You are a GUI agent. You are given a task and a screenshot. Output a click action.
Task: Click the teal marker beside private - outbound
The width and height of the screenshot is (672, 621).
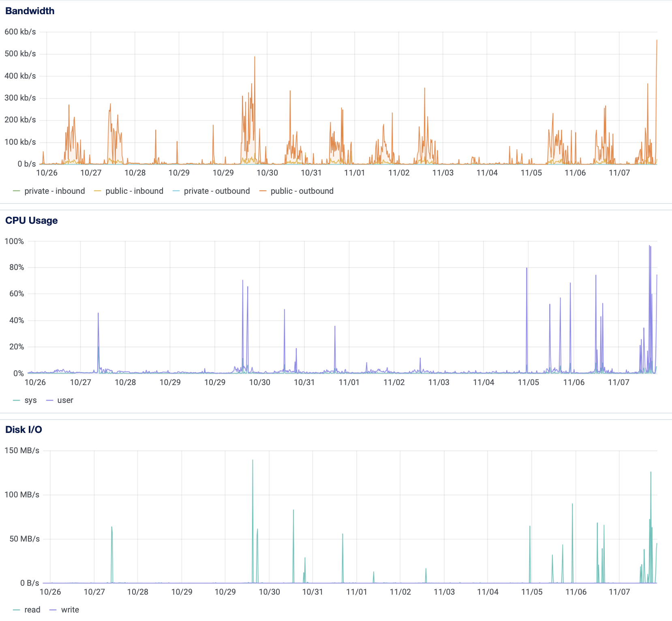[x=176, y=191]
